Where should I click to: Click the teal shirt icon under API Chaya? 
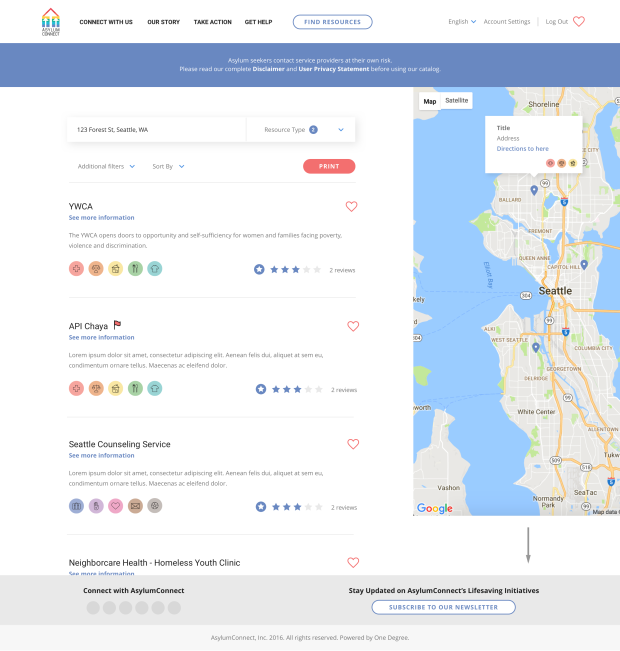(154, 388)
